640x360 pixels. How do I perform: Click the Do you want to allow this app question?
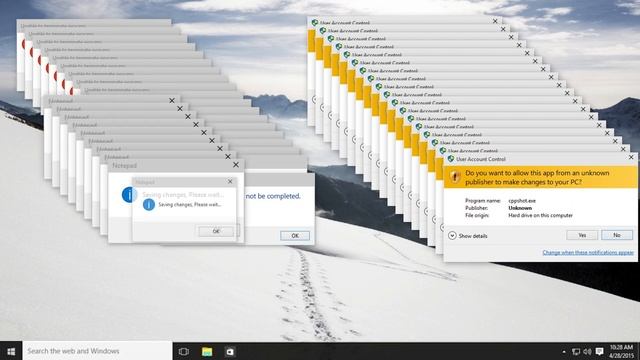pos(537,177)
